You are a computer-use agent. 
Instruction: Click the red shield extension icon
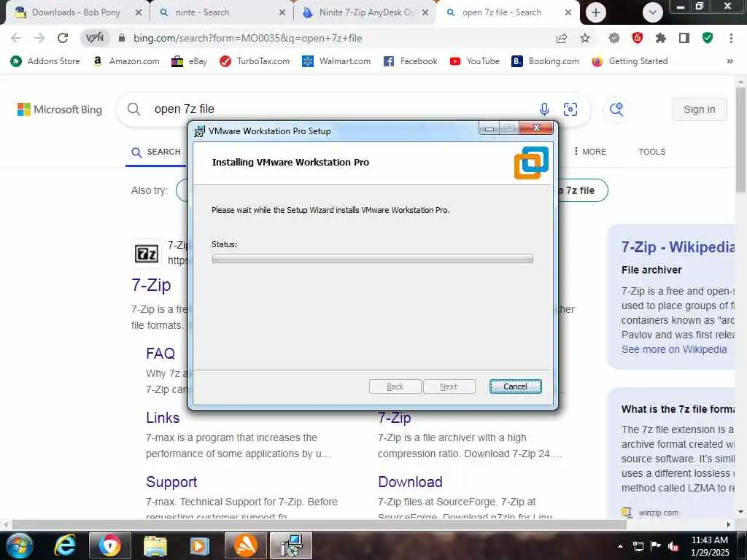coord(638,38)
